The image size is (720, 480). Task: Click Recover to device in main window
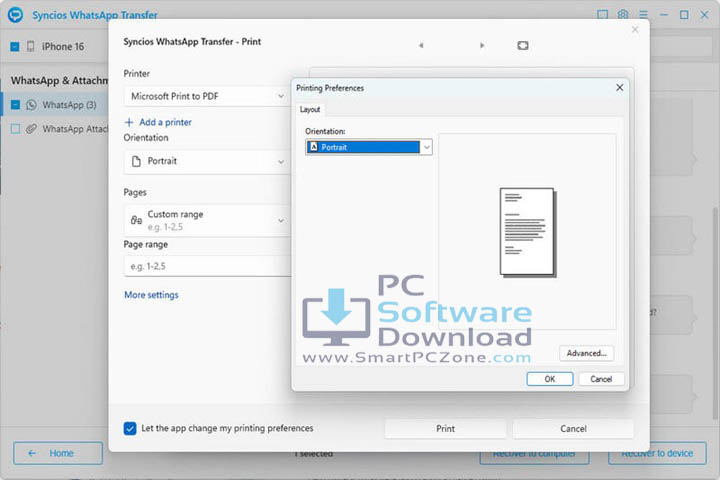tap(657, 453)
